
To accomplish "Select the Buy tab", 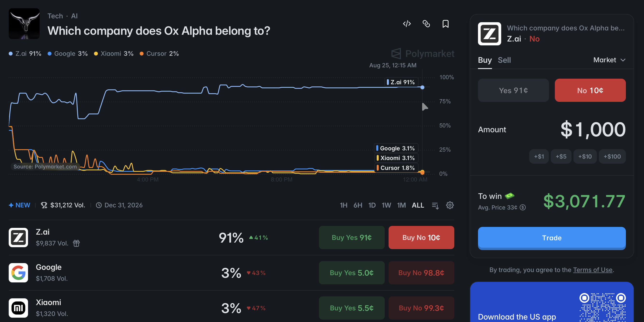I will pos(485,60).
